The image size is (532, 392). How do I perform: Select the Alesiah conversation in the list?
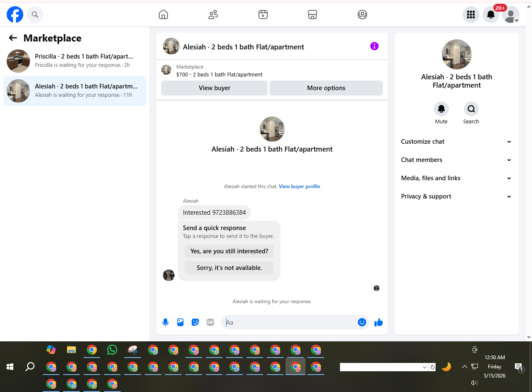pos(75,91)
